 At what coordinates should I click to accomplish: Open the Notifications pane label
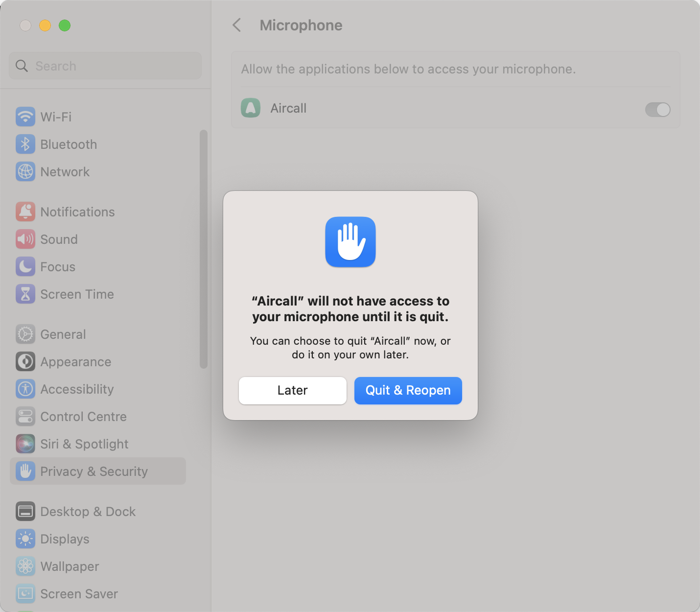[x=78, y=212]
